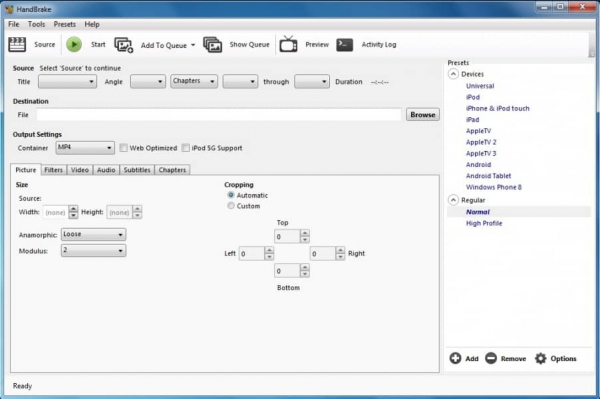Select the High Profile preset
This screenshot has width=600, height=399.
pos(484,223)
